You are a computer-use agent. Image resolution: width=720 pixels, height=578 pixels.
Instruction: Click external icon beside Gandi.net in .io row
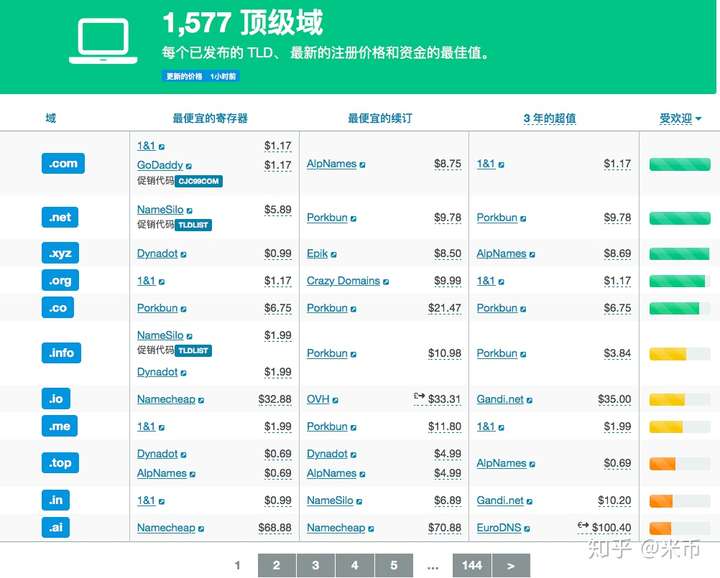(x=529, y=400)
